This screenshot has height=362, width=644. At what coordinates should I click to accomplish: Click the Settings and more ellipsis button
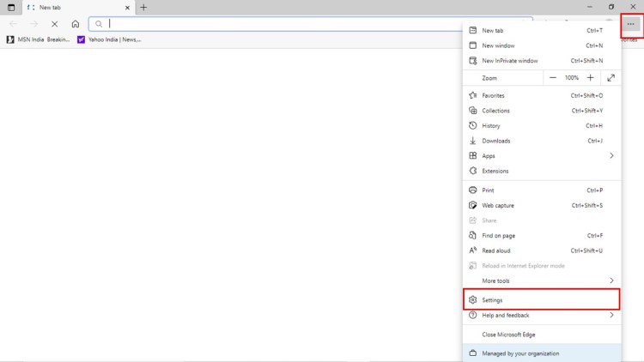630,24
